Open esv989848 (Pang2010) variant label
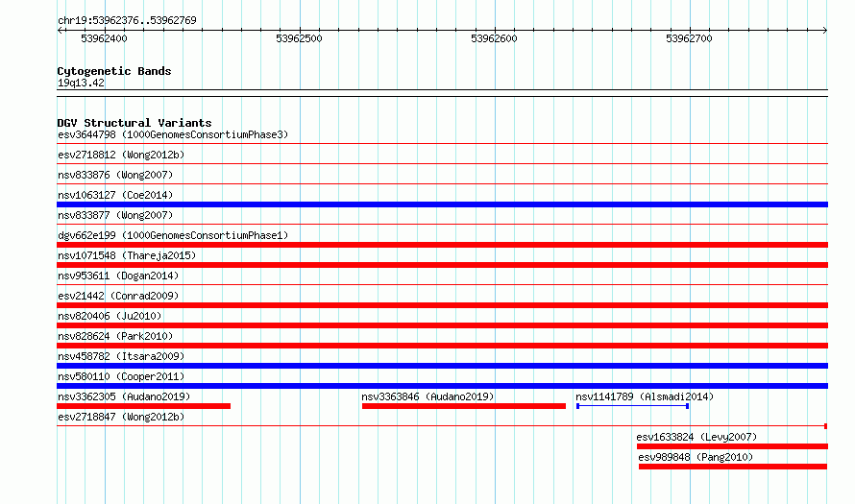This screenshot has width=855, height=504. (x=696, y=457)
